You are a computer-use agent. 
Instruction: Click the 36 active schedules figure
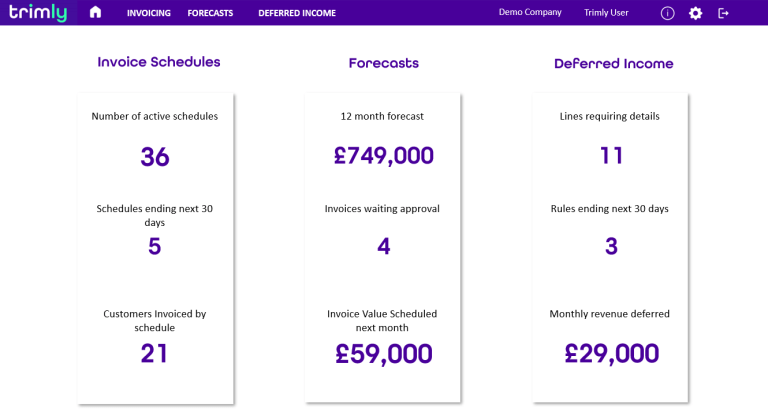coord(155,157)
